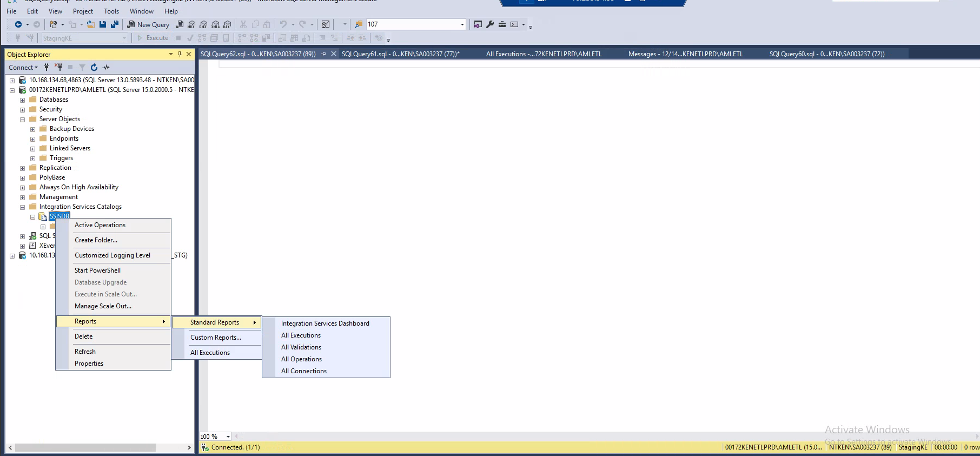Open the 100 % zoom dropdown
Viewport: 980px width, 456px height.
[x=228, y=437]
